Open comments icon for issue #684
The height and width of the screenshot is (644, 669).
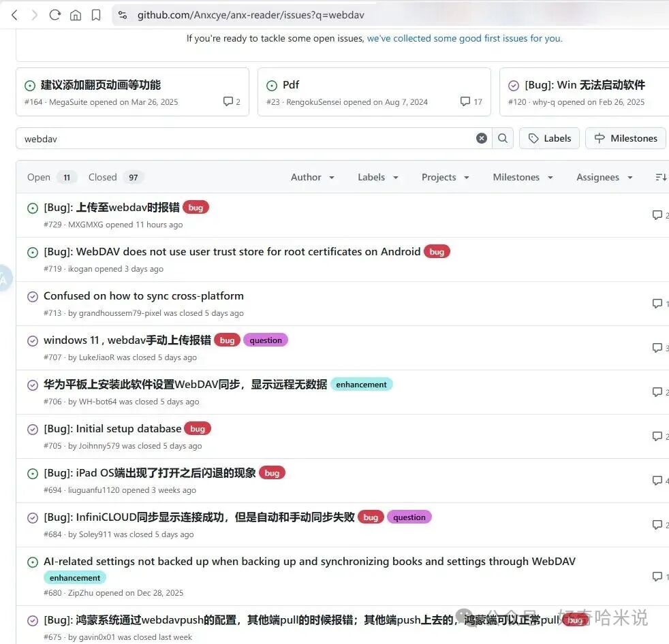pyautogui.click(x=657, y=525)
